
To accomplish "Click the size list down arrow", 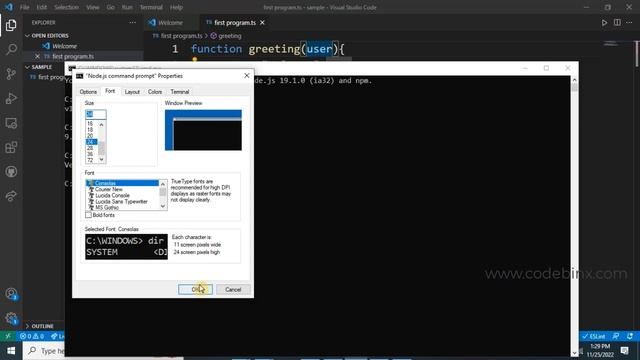I will (x=102, y=160).
